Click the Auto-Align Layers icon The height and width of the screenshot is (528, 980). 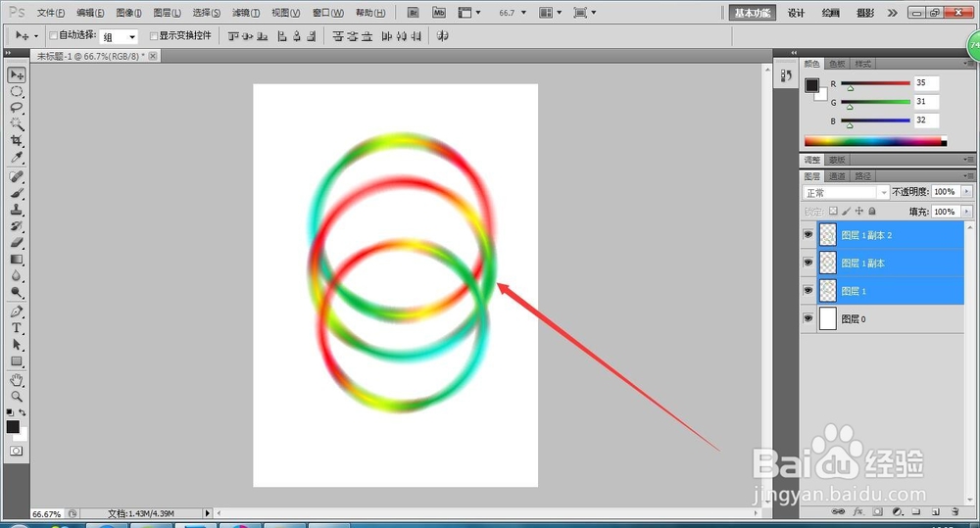coord(443,36)
